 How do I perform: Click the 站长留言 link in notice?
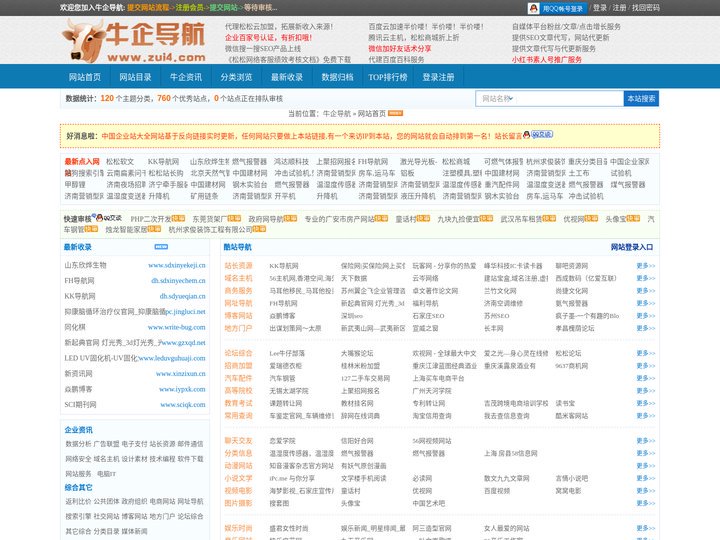[508, 136]
